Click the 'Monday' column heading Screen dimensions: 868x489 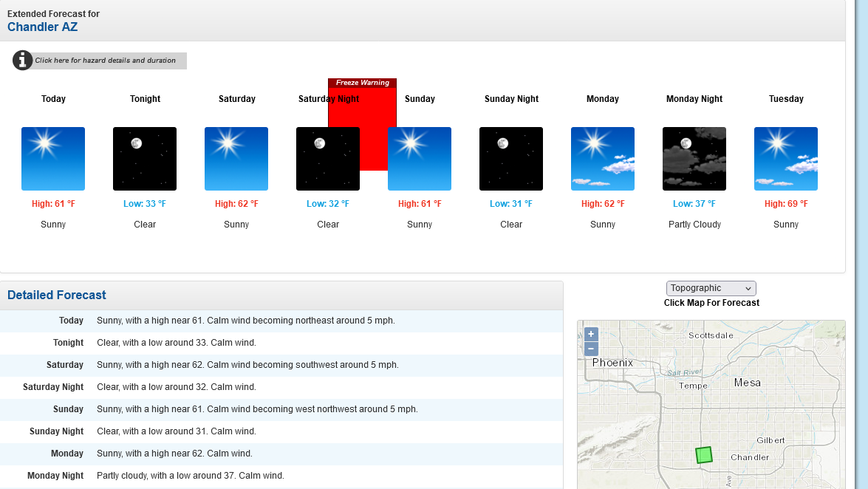tap(602, 98)
